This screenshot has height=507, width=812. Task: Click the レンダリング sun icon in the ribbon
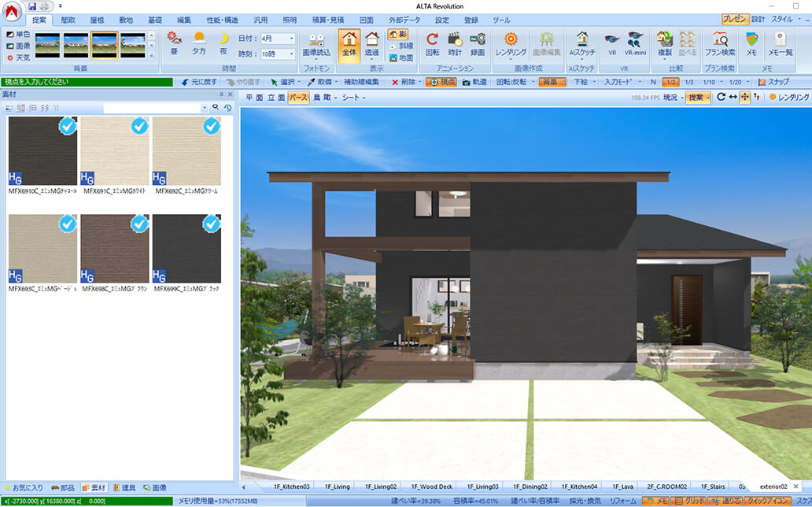[511, 39]
